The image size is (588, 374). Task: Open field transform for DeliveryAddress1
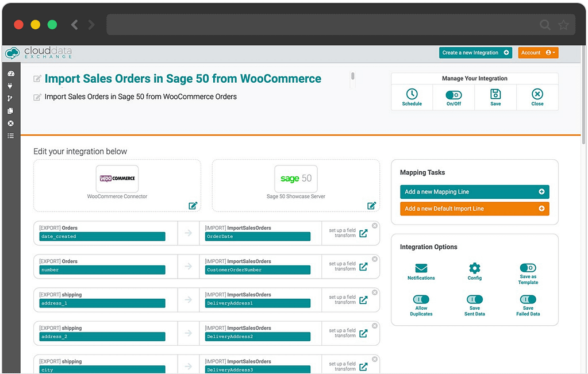[x=363, y=300]
